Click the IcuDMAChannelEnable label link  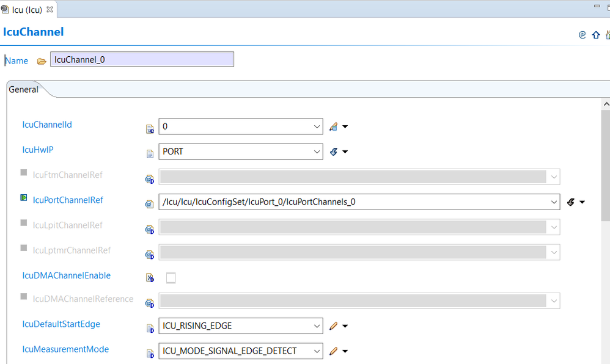[67, 275]
